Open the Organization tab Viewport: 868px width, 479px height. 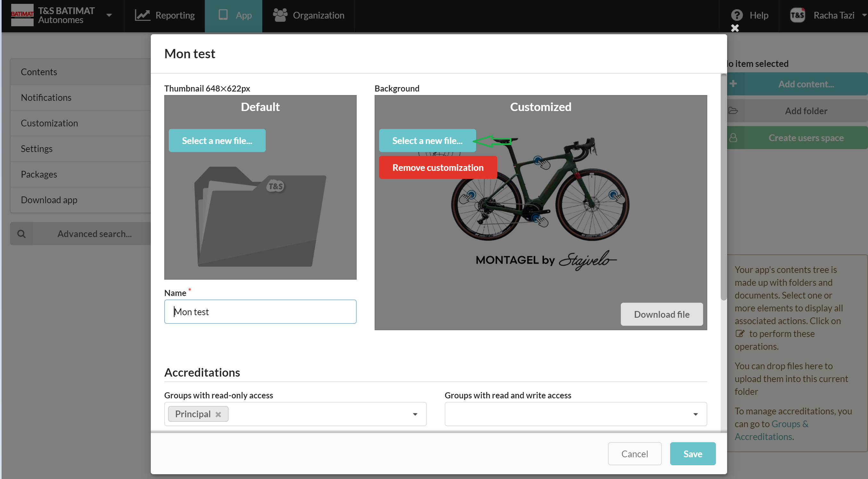(x=308, y=15)
